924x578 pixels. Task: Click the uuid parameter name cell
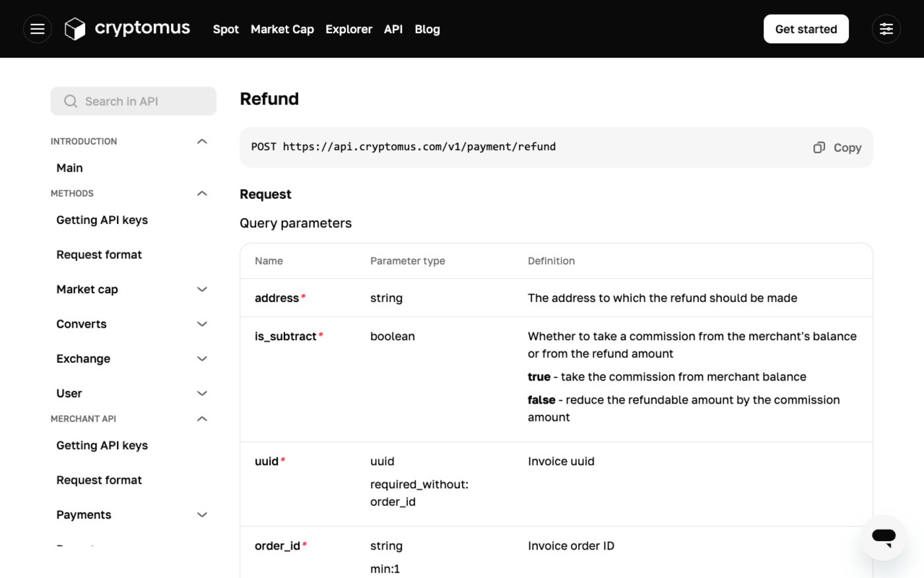tap(267, 461)
